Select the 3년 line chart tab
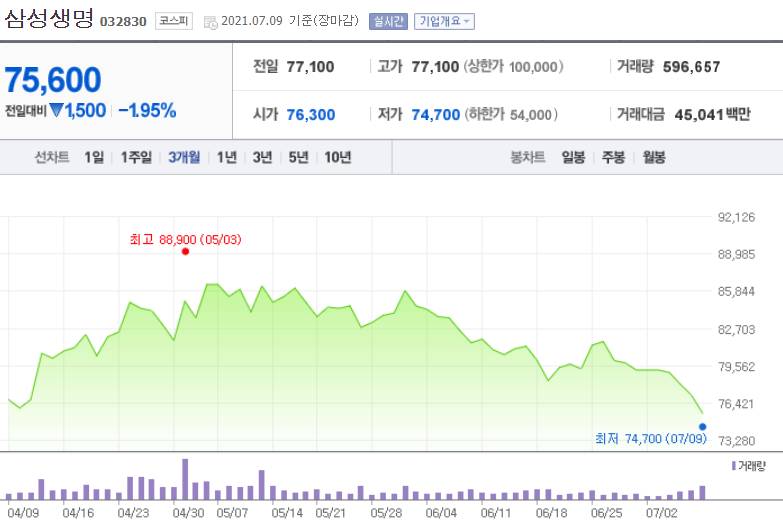This screenshot has height=527, width=783. [263, 157]
